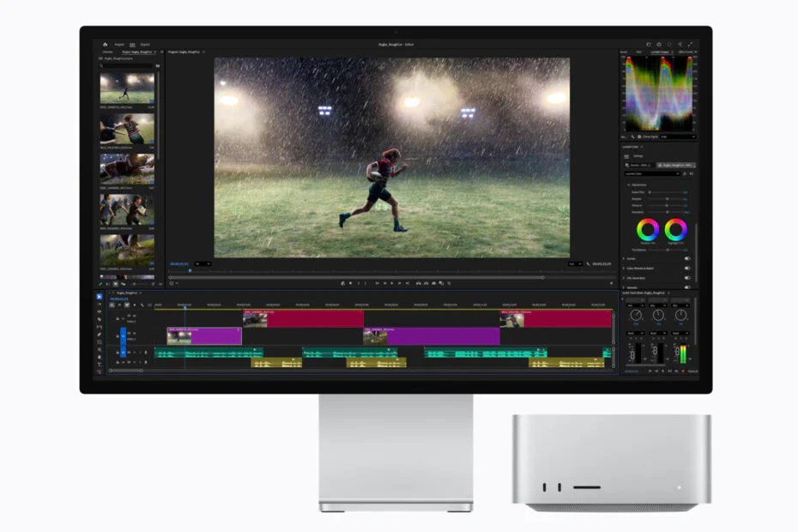This screenshot has width=798, height=532.
Task: Click the full screen icon at top right
Action: [690, 45]
